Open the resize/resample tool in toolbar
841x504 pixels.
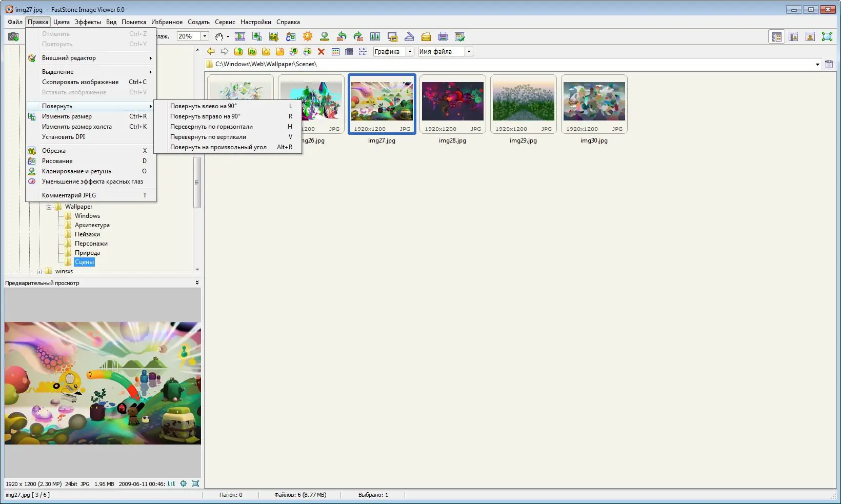[257, 36]
